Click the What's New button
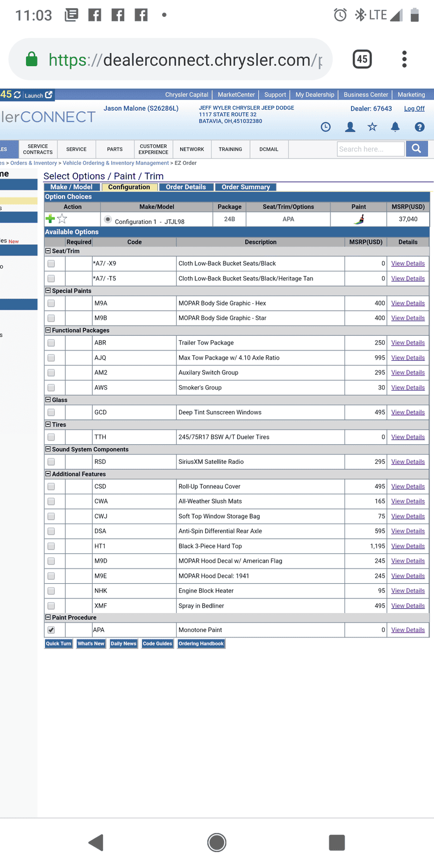 tap(91, 644)
